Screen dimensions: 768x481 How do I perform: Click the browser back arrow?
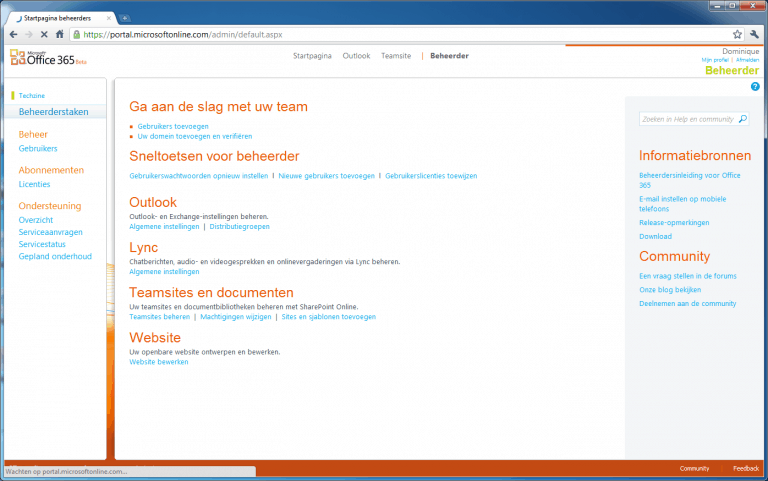click(13, 34)
